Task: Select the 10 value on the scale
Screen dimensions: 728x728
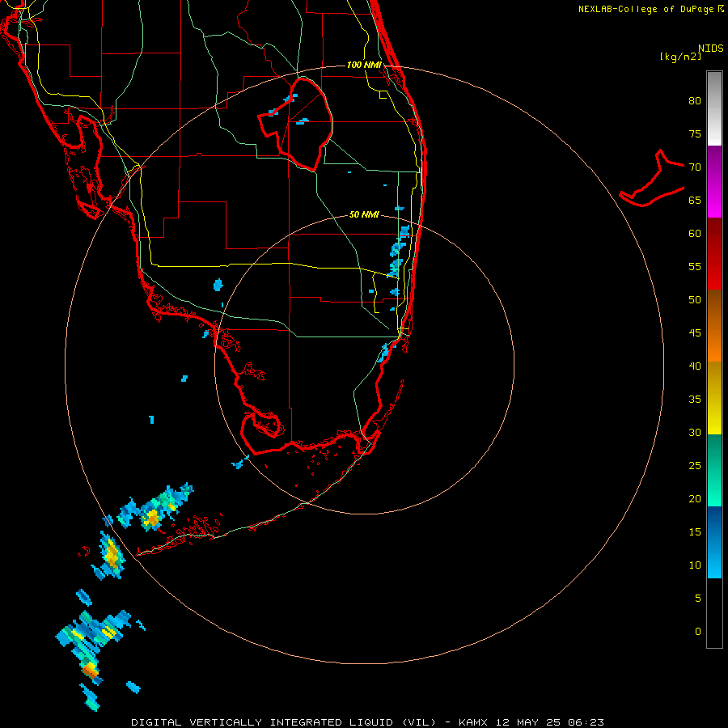Action: (695, 565)
